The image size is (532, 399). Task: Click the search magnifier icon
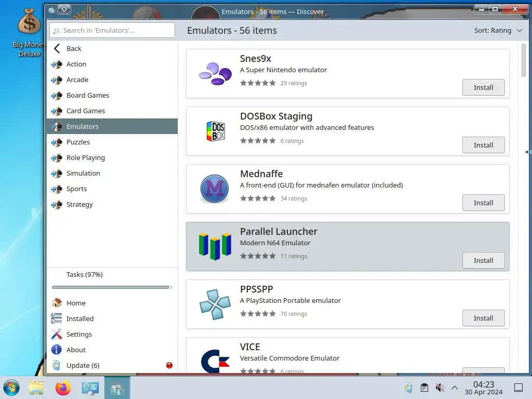pos(57,31)
